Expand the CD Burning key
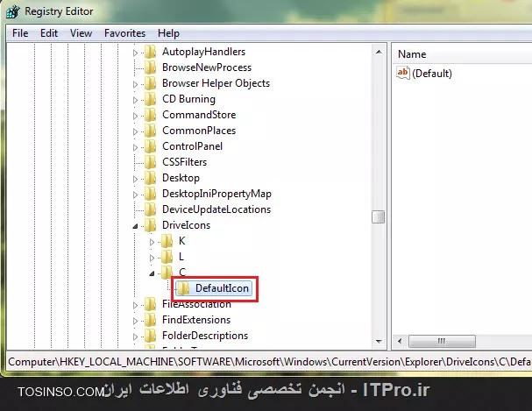 135,100
